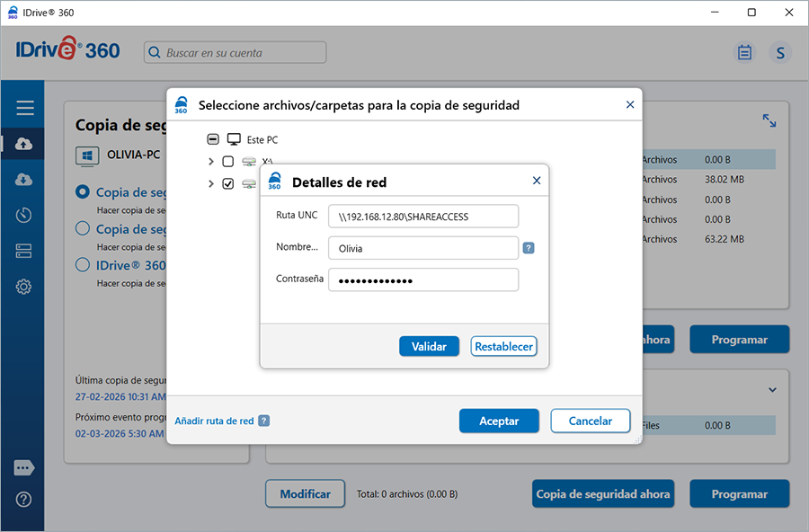Open the account avatar S

pos(780,52)
